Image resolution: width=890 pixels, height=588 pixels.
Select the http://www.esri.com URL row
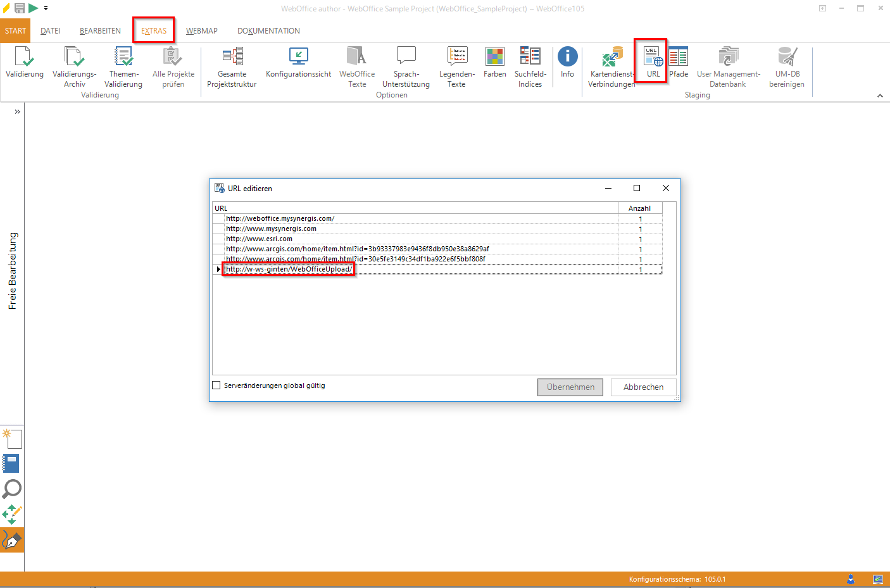(x=260, y=239)
